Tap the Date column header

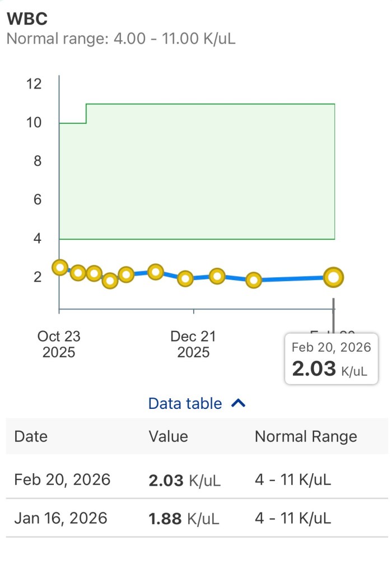pos(31,436)
